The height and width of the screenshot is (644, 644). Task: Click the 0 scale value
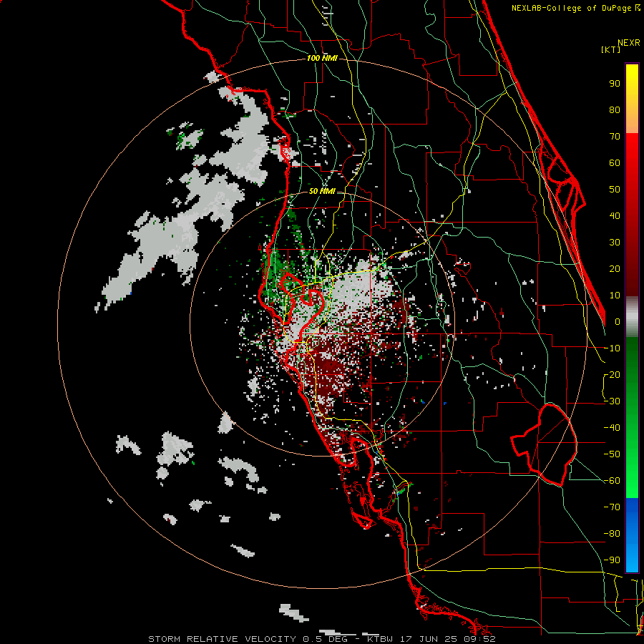pos(618,322)
